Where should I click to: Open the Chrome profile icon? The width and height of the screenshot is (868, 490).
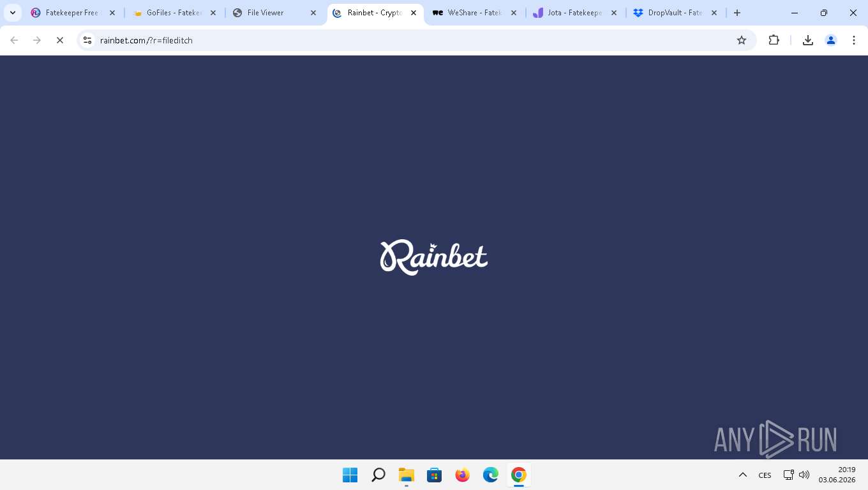pyautogui.click(x=831, y=40)
